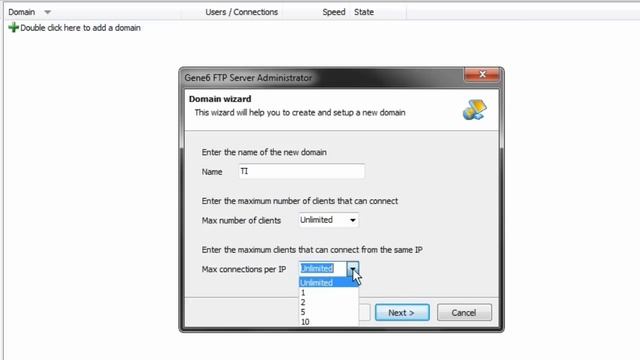Close the Gene6 FTP Server Administrator dialog

[482, 75]
